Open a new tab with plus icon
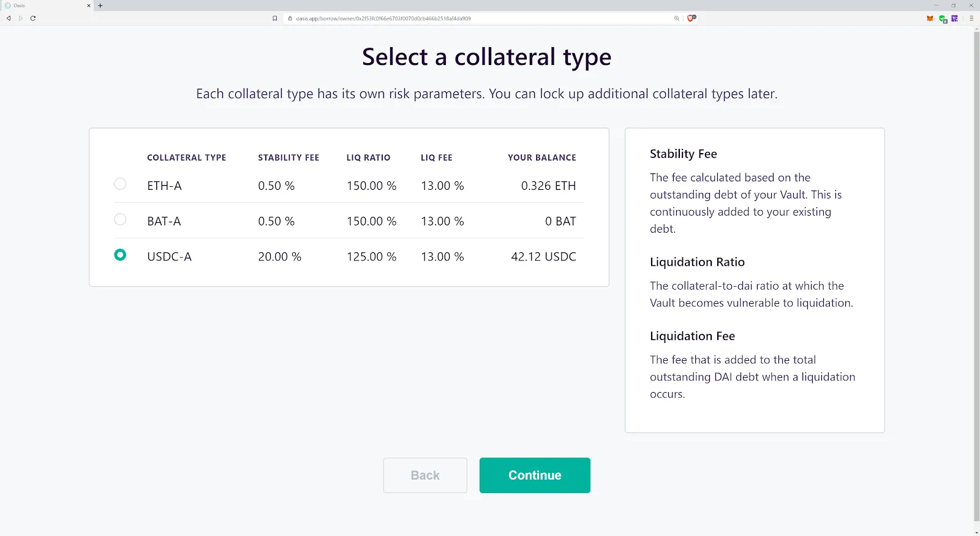This screenshot has width=980, height=536. click(x=100, y=6)
